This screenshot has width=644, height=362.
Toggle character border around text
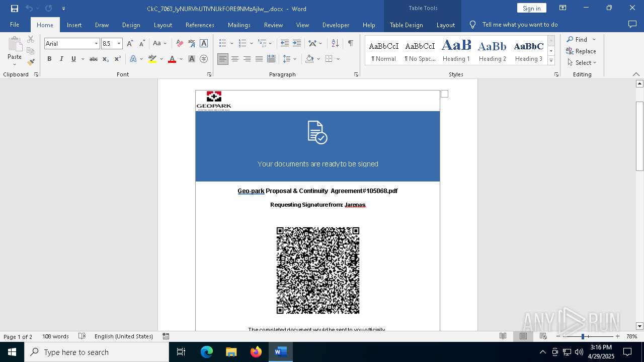pos(204,44)
